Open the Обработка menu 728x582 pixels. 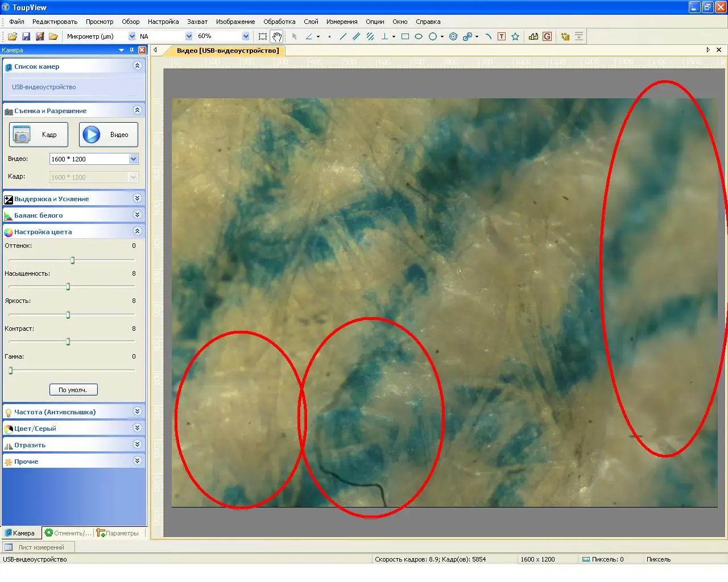tap(279, 22)
